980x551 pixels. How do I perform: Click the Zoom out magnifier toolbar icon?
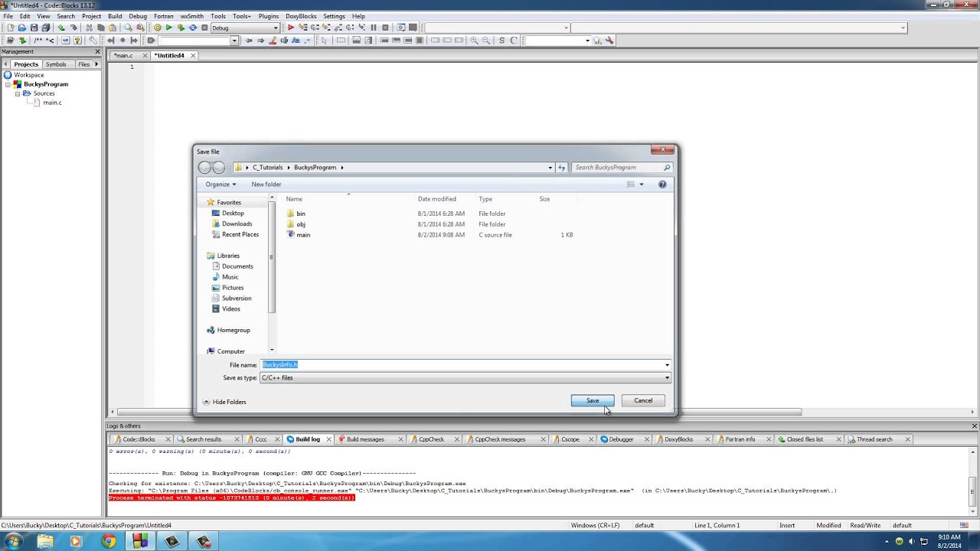[x=486, y=41]
